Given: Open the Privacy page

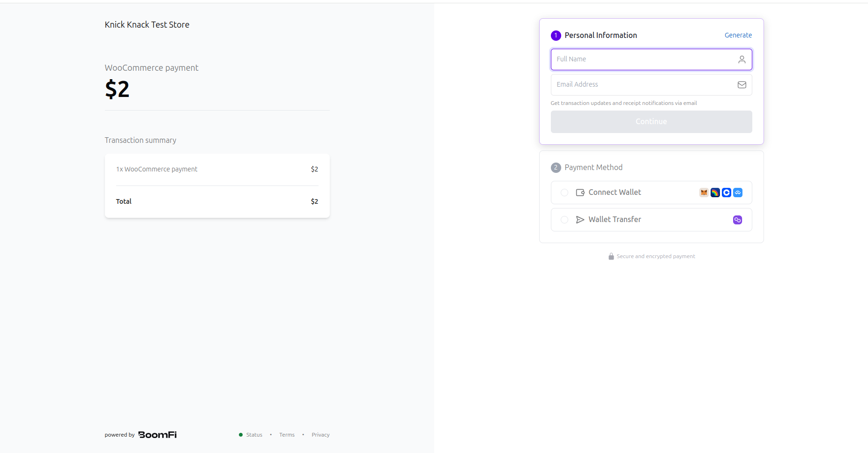Looking at the screenshot, I should point(320,434).
